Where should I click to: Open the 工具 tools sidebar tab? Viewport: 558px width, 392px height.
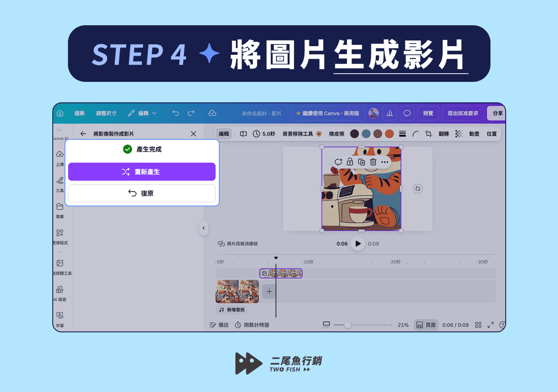pyautogui.click(x=60, y=185)
